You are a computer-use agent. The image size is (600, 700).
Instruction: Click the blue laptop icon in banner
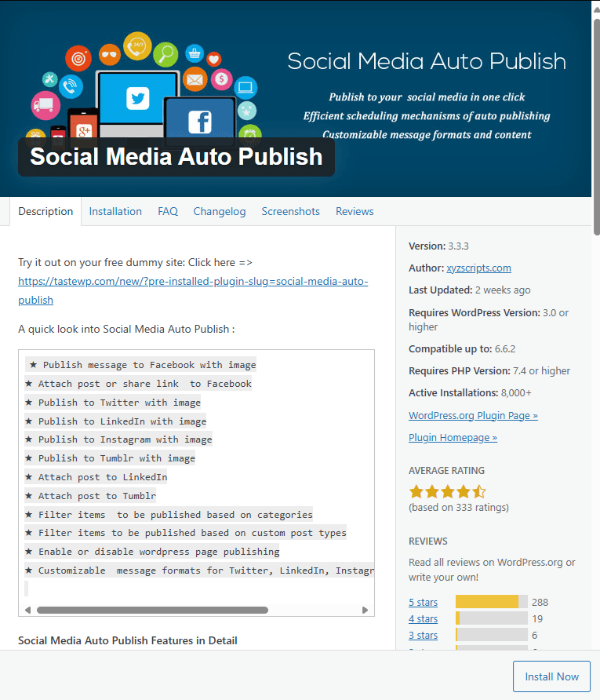[245, 88]
